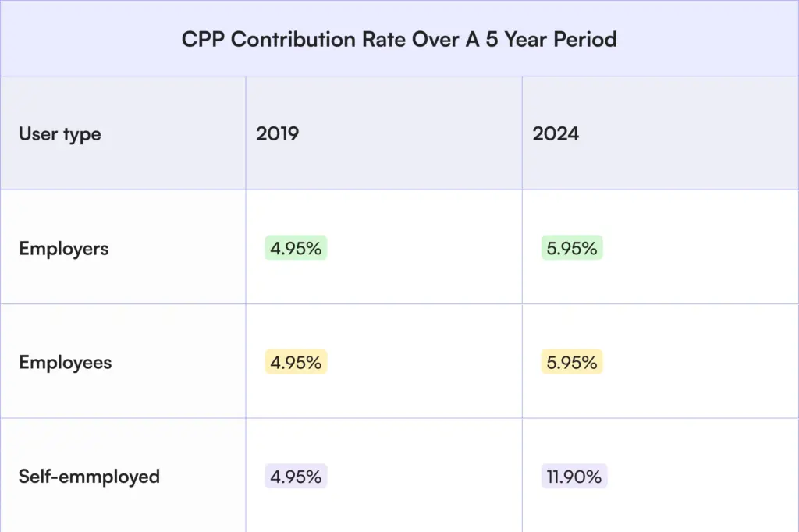Image resolution: width=799 pixels, height=532 pixels.
Task: Click the Employers row label
Action: [x=64, y=249]
